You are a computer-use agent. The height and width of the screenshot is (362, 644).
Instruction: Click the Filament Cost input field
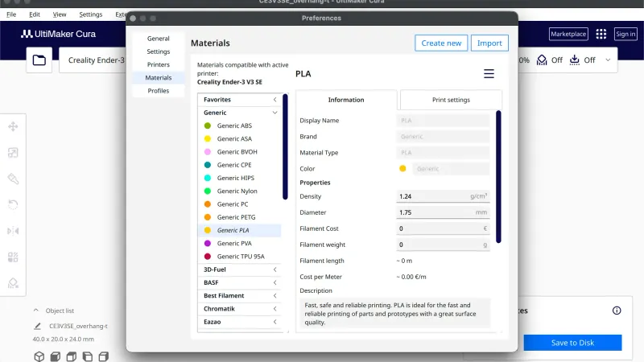[443, 228]
